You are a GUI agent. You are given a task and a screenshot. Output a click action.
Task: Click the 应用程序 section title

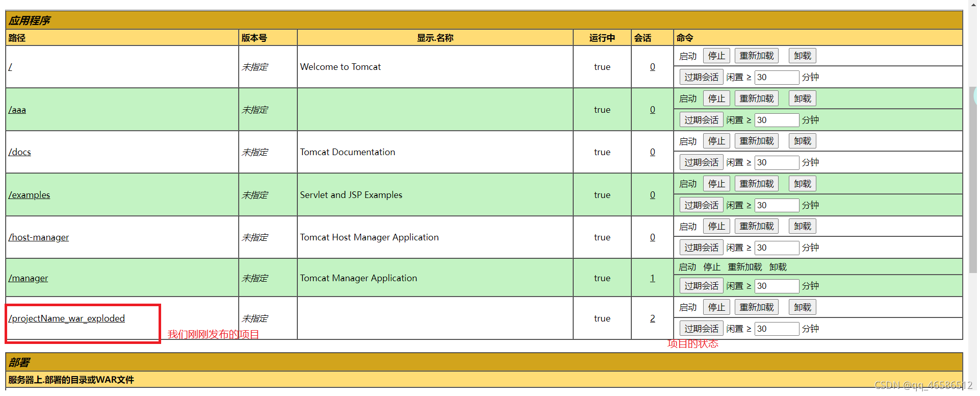30,20
